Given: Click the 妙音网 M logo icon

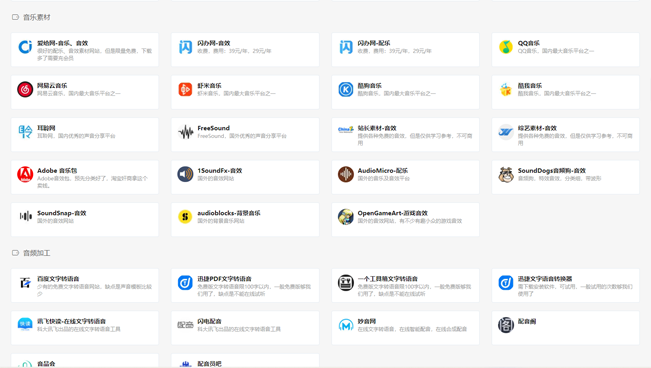Looking at the screenshot, I should point(345,325).
